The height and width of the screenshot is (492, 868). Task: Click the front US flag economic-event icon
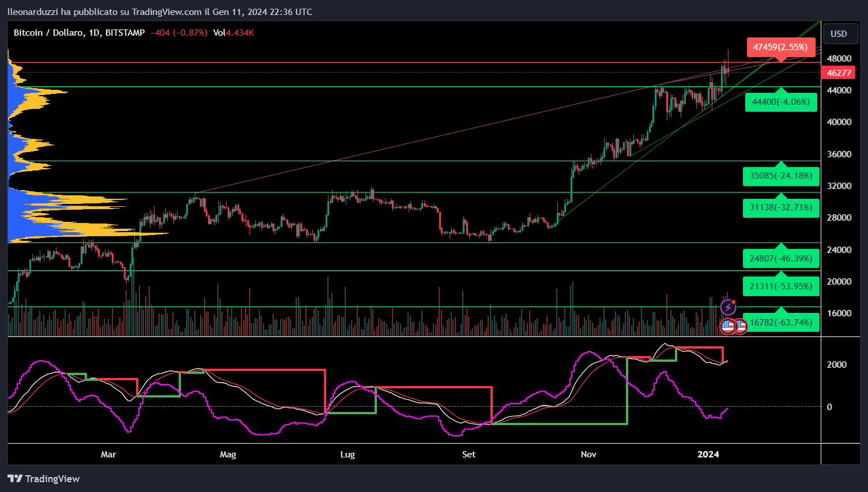tap(729, 326)
